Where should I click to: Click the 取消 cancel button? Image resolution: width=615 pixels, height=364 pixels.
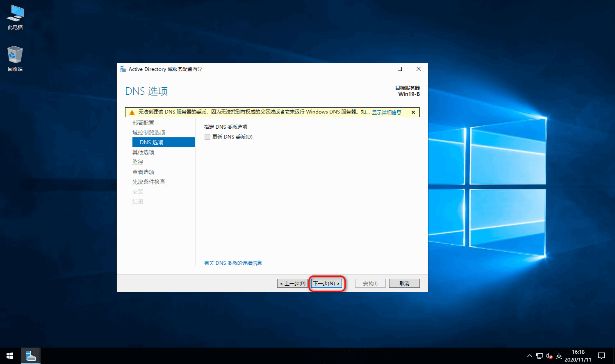click(x=404, y=283)
